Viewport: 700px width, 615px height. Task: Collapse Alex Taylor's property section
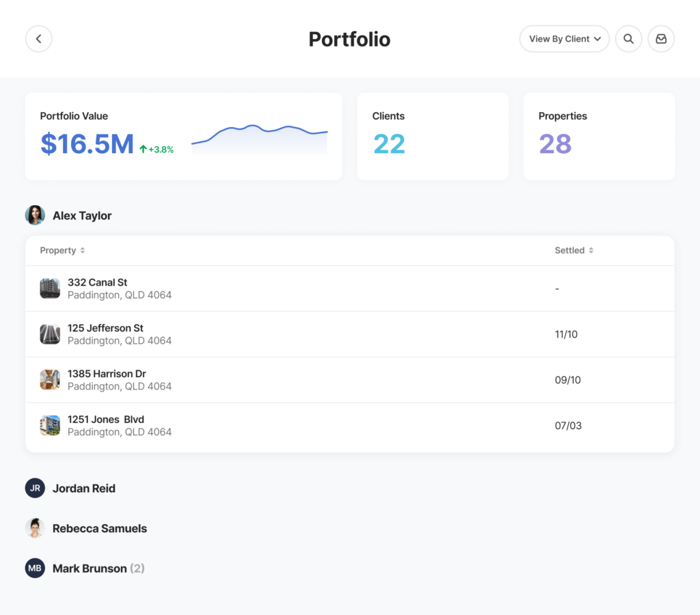click(82, 216)
